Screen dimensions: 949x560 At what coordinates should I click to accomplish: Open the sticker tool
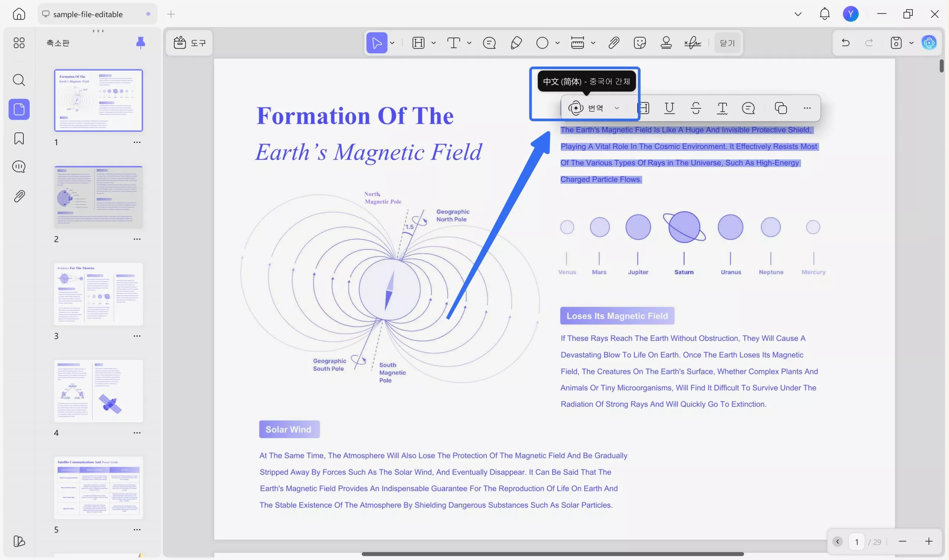tap(640, 43)
